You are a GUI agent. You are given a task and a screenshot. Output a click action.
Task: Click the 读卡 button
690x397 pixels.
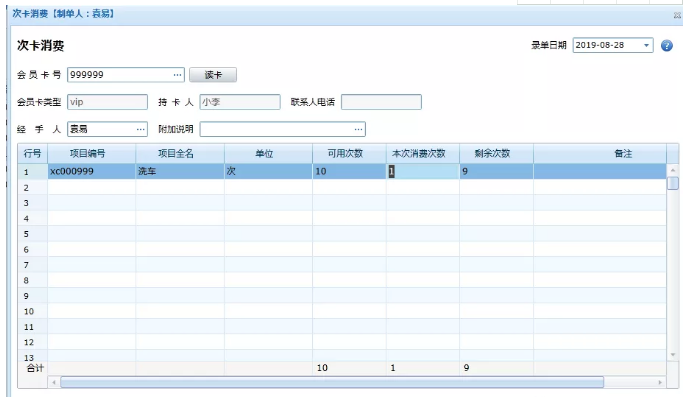(x=213, y=75)
